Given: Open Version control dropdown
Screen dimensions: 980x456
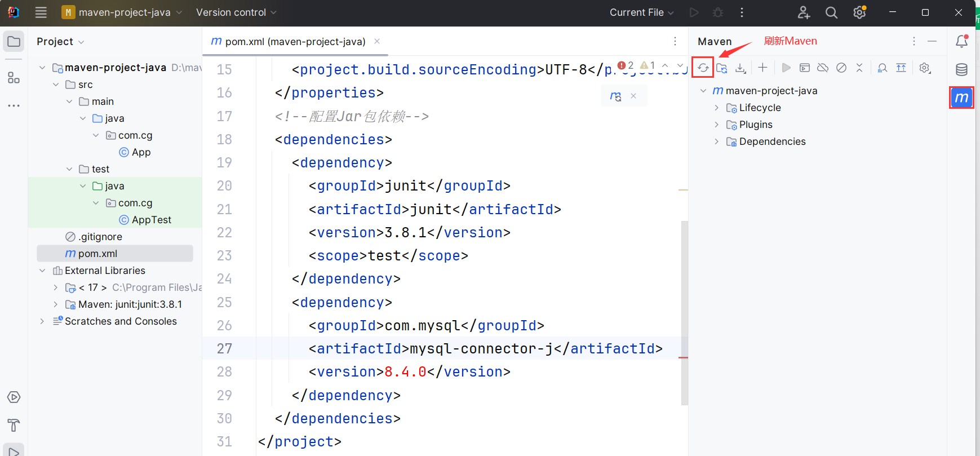Looking at the screenshot, I should [x=236, y=12].
